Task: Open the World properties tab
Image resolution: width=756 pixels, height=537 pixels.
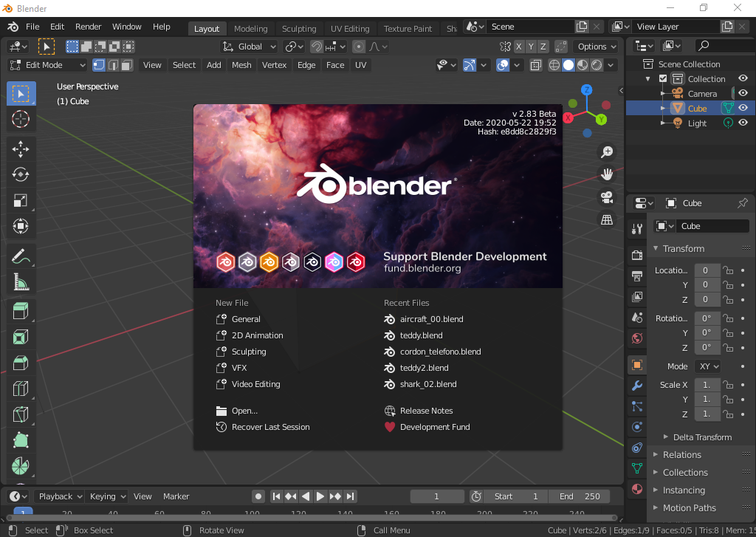Action: point(637,338)
